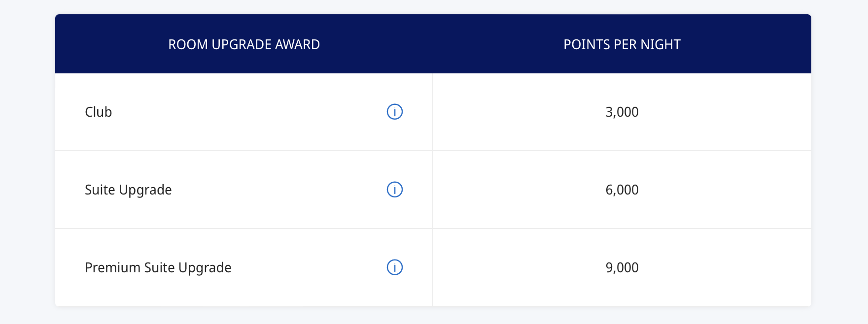Click the word PER in the header
Image resolution: width=868 pixels, height=324 pixels.
point(625,44)
